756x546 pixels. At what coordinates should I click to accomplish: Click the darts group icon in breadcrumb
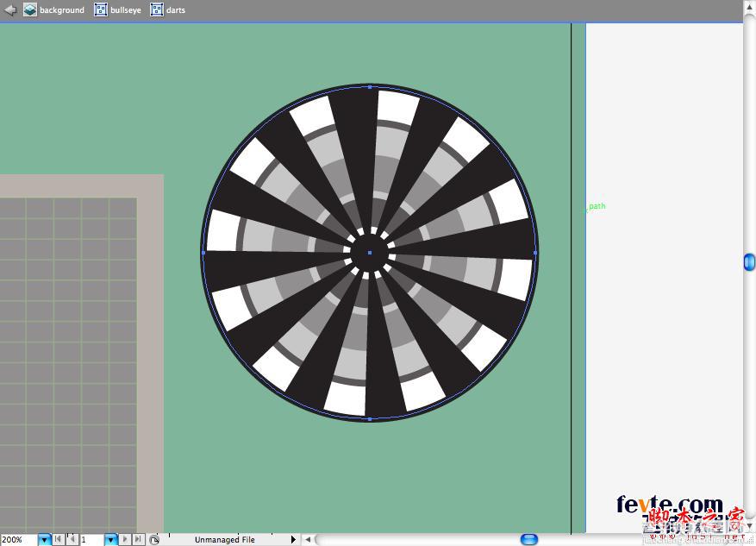tap(157, 9)
